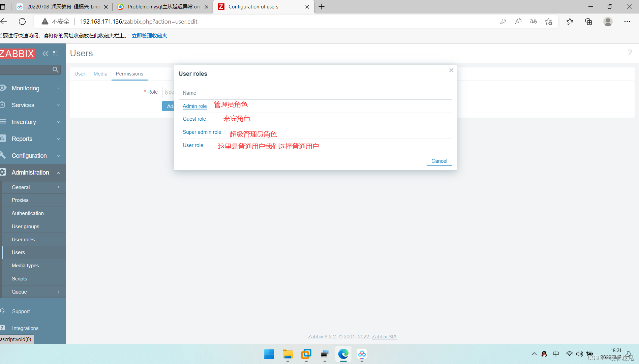Select the Permissions tab

(x=129, y=74)
